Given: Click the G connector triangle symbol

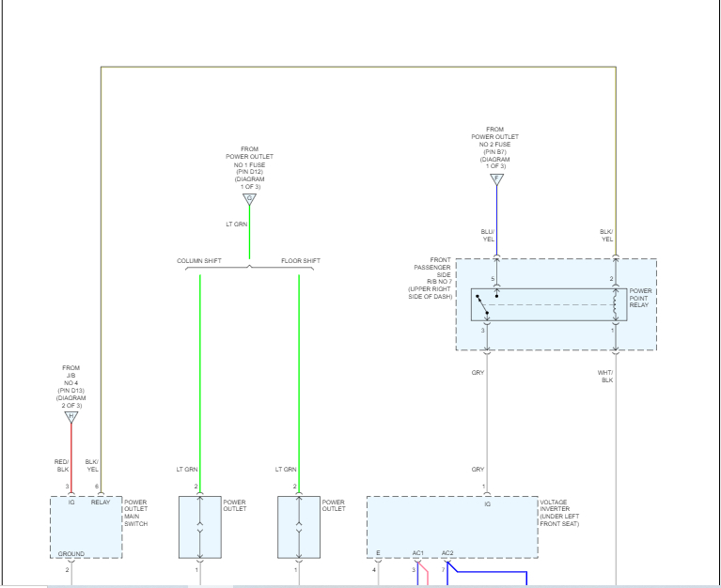Looking at the screenshot, I should tap(249, 199).
